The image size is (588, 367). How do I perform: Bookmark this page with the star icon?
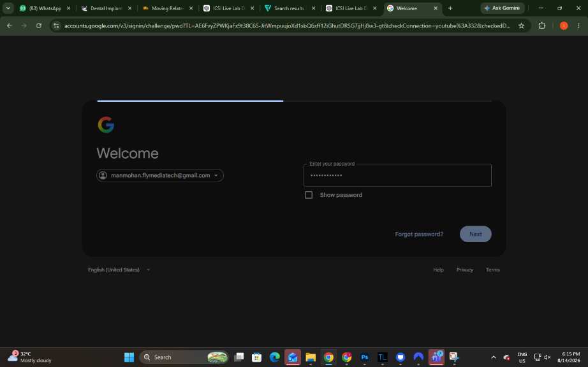point(521,25)
